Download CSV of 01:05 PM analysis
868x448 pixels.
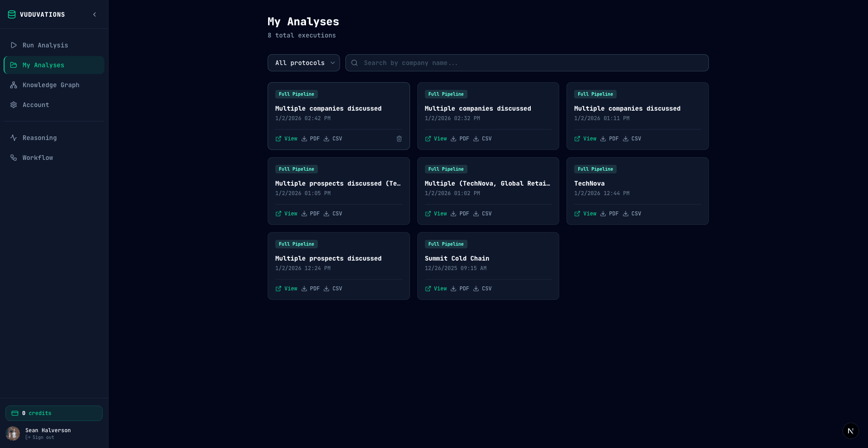(333, 214)
